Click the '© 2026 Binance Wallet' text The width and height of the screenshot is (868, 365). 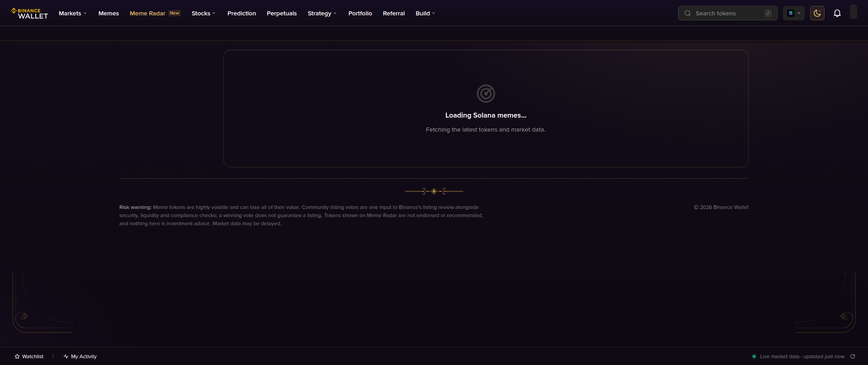pos(721,207)
